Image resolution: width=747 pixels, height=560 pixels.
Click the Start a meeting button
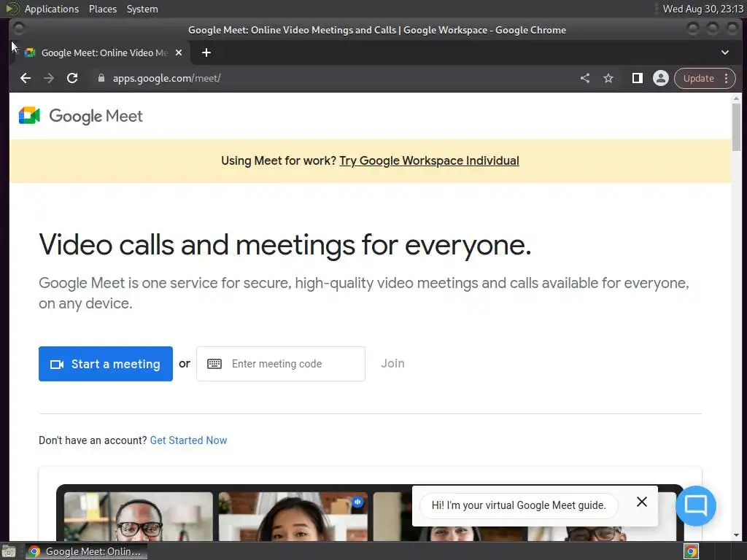click(106, 364)
